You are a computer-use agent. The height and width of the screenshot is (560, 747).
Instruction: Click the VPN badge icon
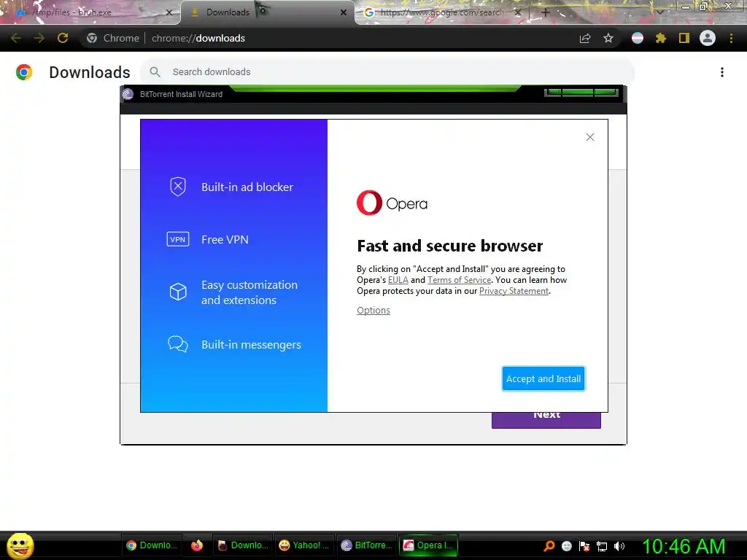coord(178,239)
